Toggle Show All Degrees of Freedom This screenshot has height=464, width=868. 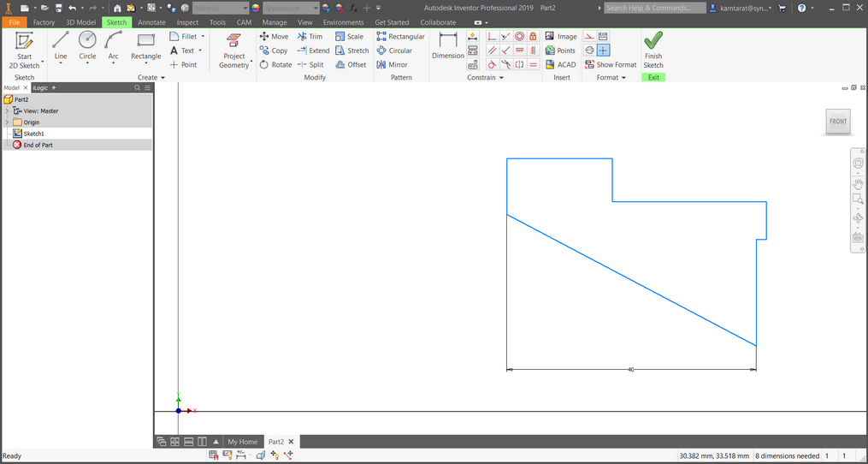click(274, 455)
